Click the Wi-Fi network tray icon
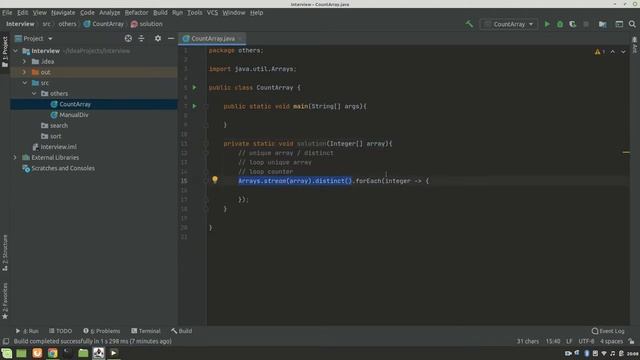Image resolution: width=640 pixels, height=360 pixels. (x=604, y=353)
